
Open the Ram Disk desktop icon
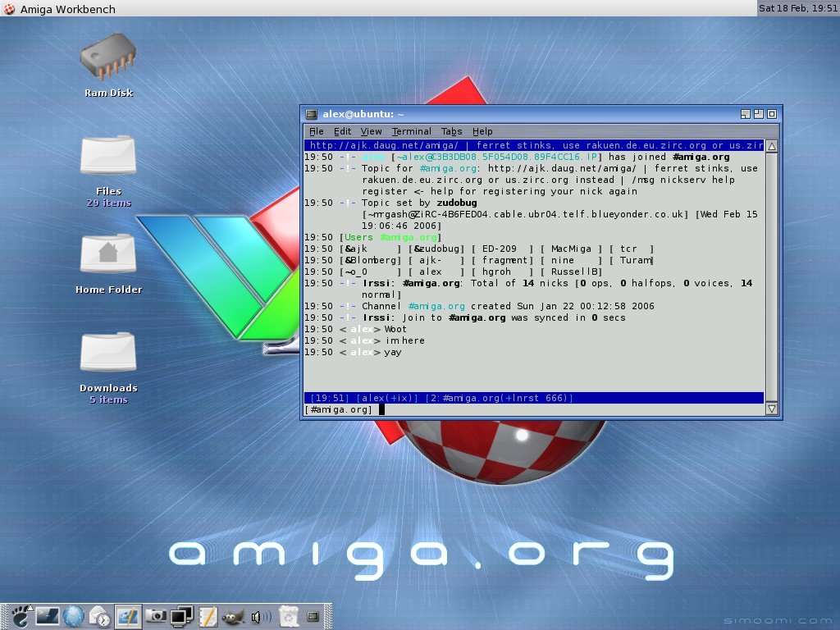tap(109, 64)
